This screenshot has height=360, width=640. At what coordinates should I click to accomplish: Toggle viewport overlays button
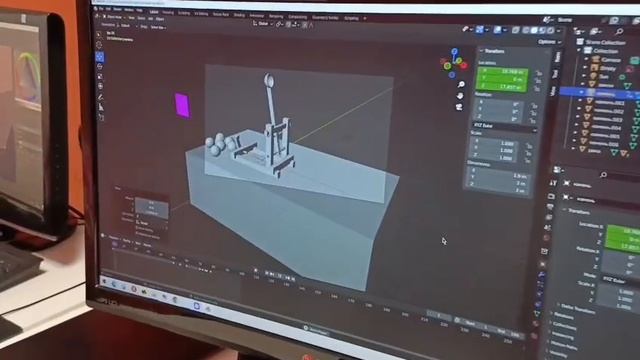[x=497, y=29]
